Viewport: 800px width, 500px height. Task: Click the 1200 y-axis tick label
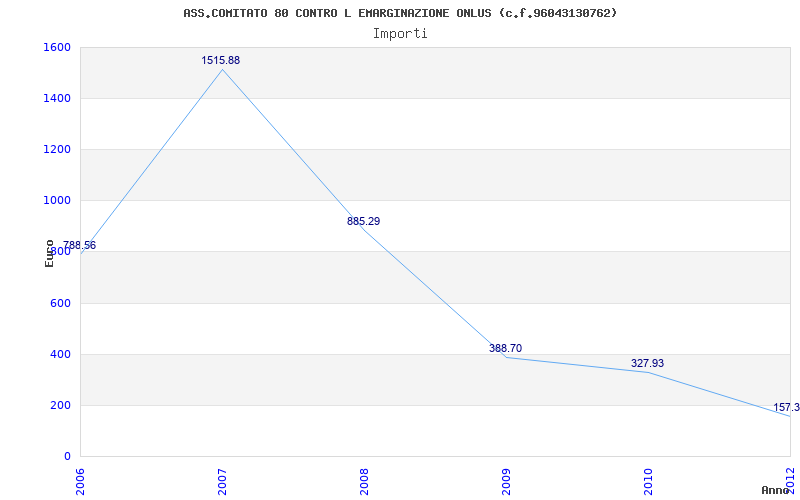[55, 149]
